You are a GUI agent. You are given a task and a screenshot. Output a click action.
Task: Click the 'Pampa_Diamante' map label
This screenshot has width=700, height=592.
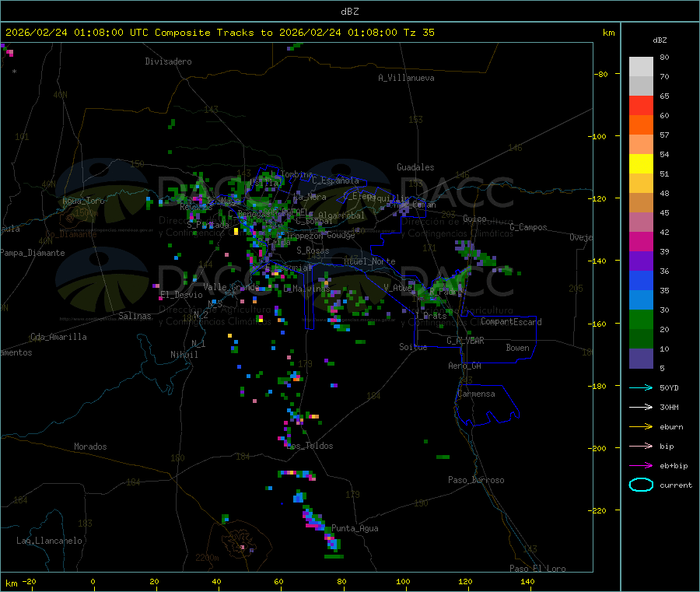point(33,253)
